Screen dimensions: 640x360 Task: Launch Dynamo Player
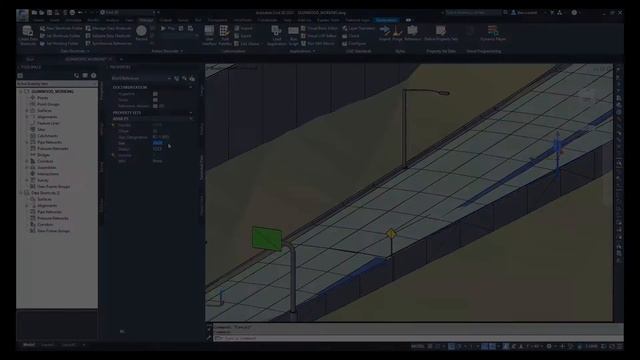[x=493, y=33]
